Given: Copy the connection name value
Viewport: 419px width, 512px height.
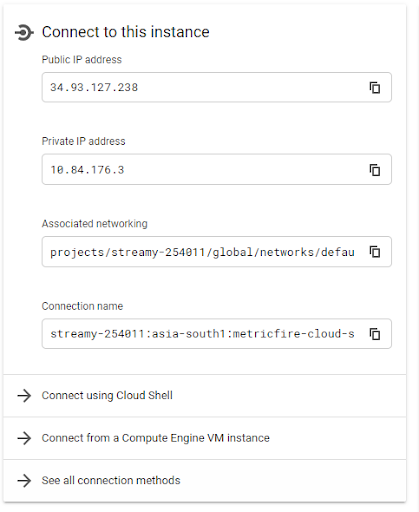Looking at the screenshot, I should pos(375,334).
